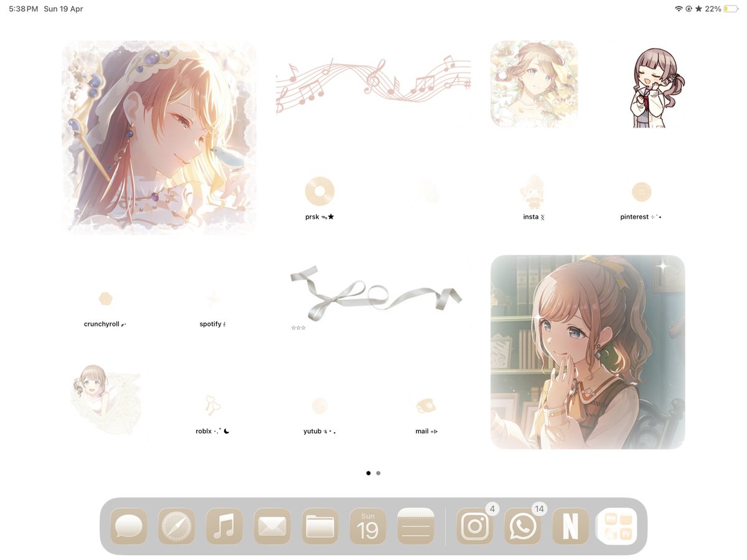Open Instagram with 4 notifications in dock
Image resolution: width=747 pixels, height=560 pixels.
475,526
